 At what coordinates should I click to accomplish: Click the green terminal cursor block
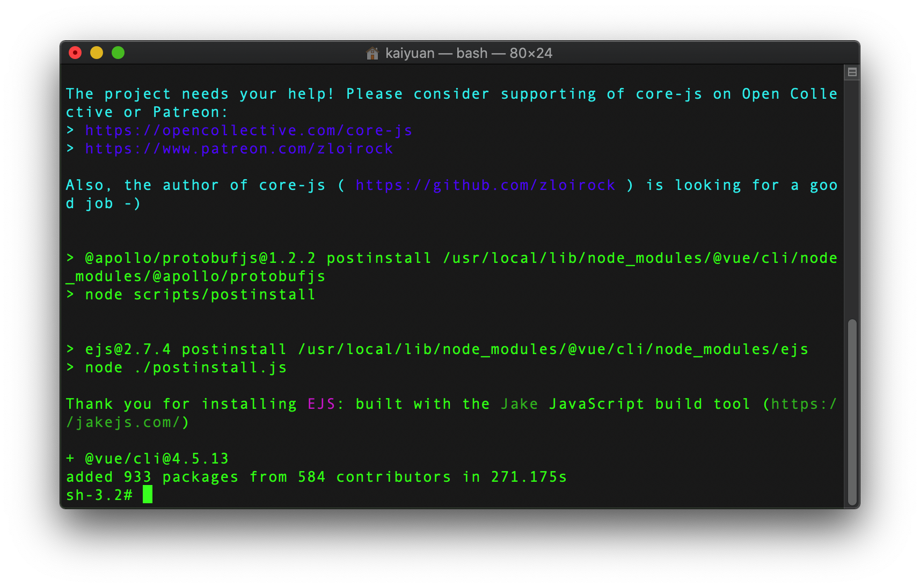click(x=148, y=495)
